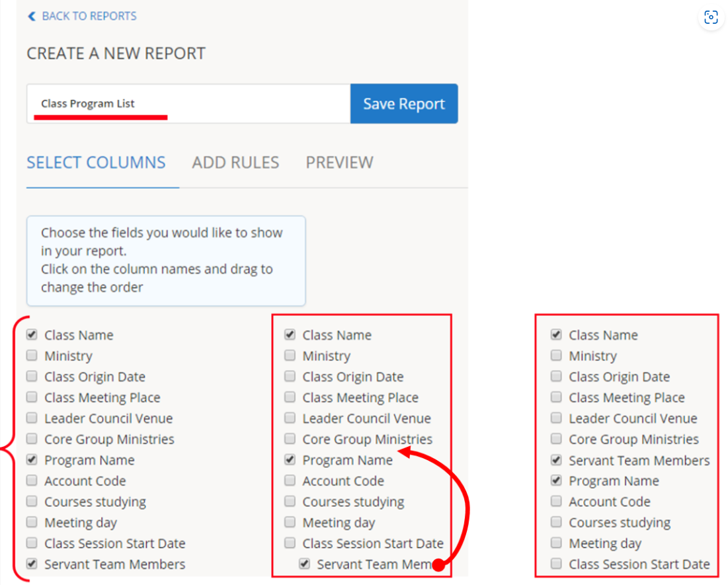Tick Class Meeting Place in the leftmost list
Screen dimensions: 728x585
point(32,397)
